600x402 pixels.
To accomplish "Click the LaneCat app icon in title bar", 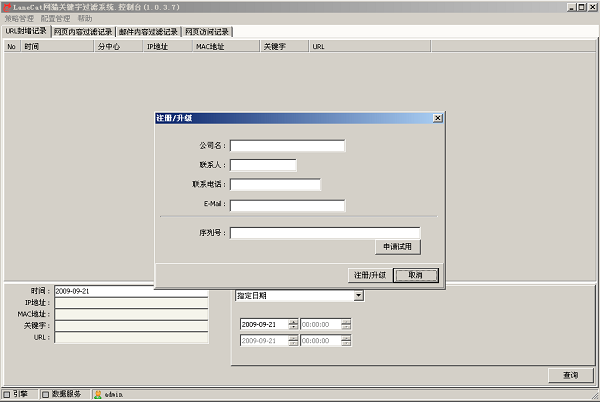I will pos(8,6).
